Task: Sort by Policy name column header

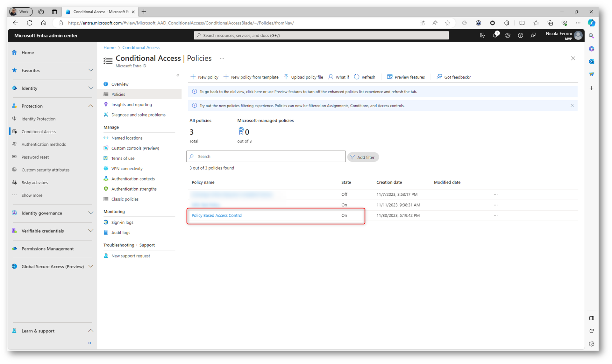Action: click(x=203, y=182)
